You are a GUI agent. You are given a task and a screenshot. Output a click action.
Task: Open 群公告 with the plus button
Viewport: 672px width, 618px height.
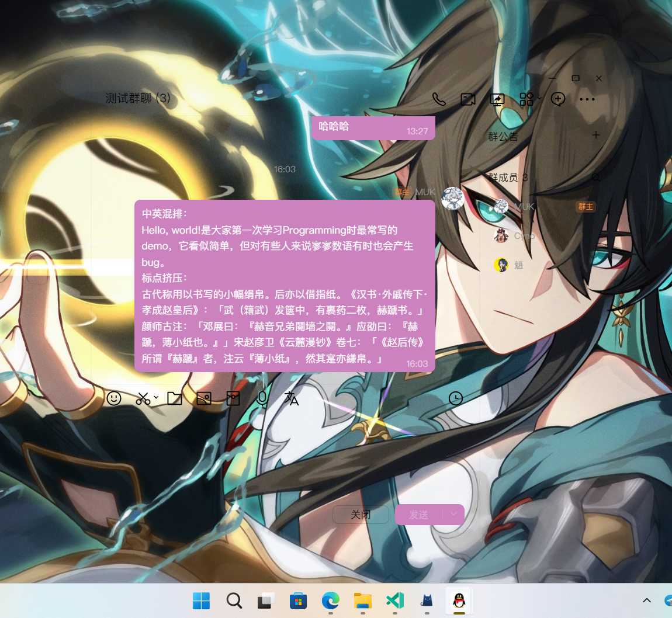tap(595, 135)
